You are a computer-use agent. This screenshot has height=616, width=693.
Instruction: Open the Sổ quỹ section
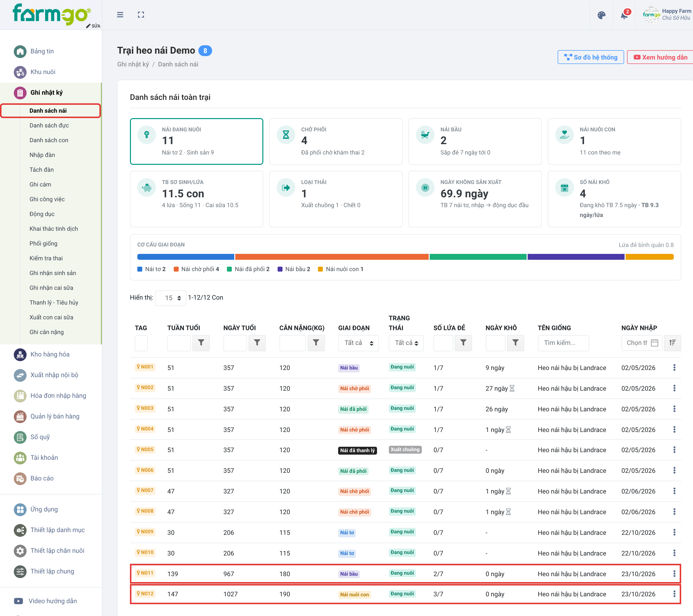(x=40, y=437)
